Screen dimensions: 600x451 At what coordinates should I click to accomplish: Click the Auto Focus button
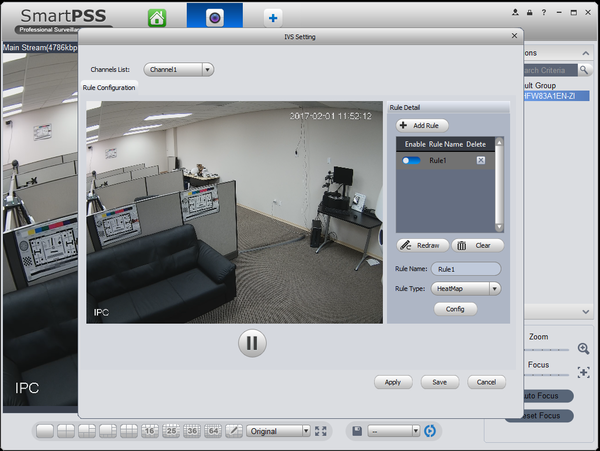548,396
